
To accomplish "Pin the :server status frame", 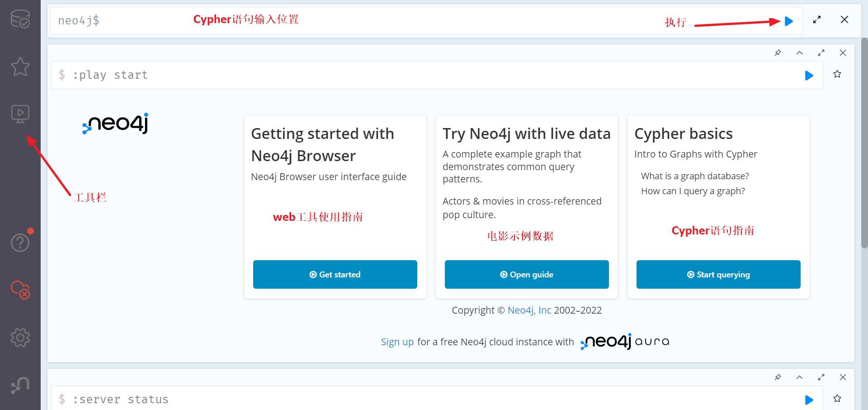I will pos(778,377).
